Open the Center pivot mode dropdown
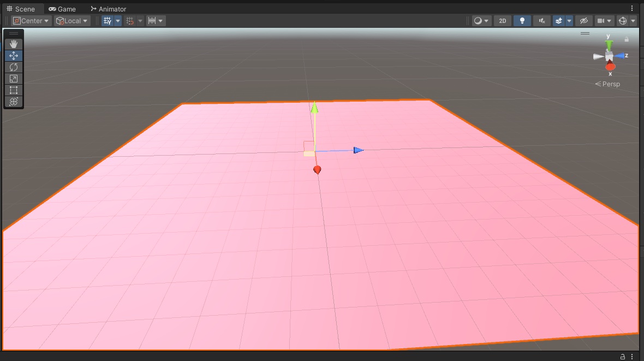The width and height of the screenshot is (644, 361). [x=31, y=21]
